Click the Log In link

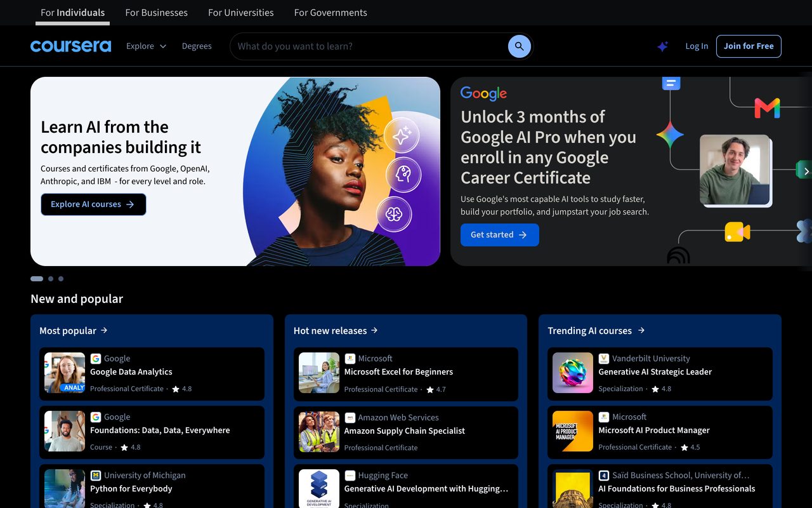tap(697, 46)
